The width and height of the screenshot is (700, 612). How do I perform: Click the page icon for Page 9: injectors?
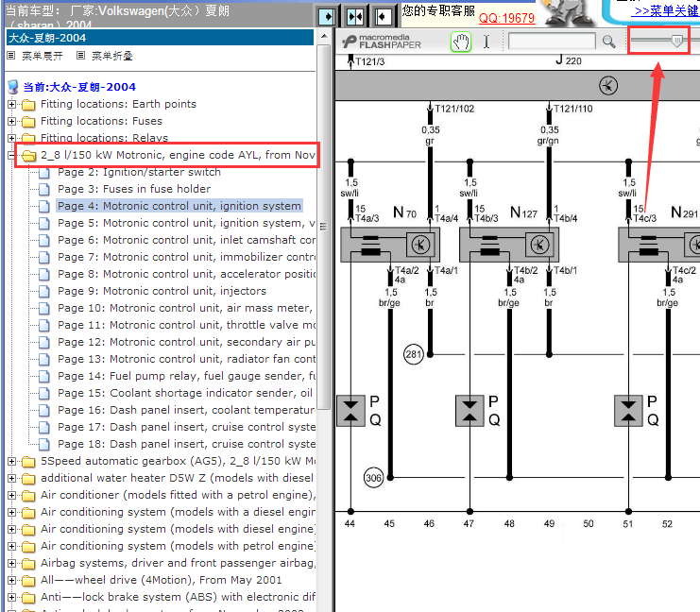pos(43,292)
